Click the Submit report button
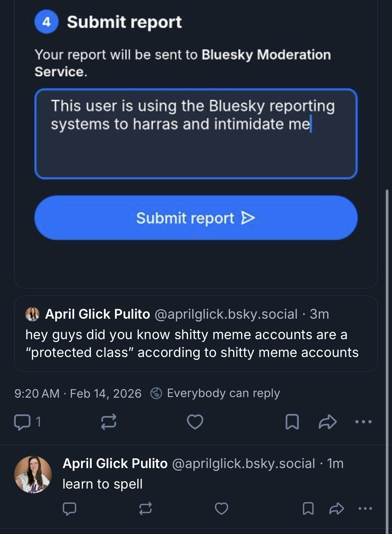This screenshot has width=392, height=534. click(196, 218)
